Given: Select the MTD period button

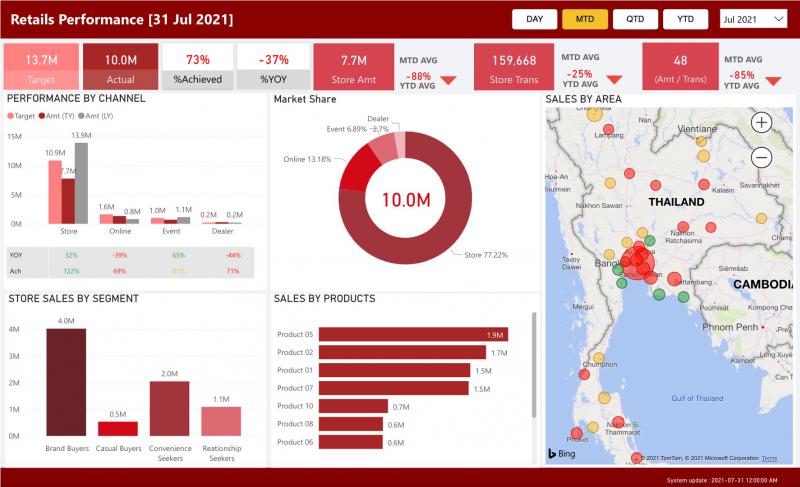Looking at the screenshot, I should click(585, 19).
